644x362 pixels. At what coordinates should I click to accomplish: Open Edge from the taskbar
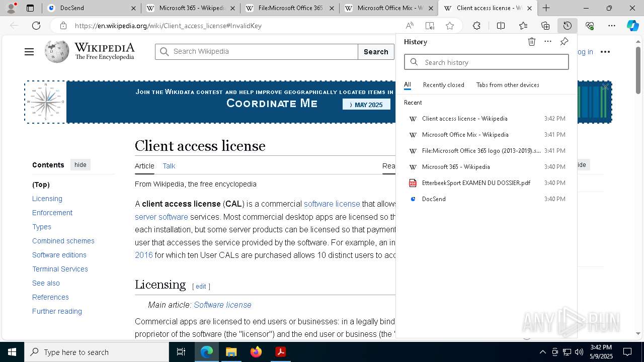(207, 352)
